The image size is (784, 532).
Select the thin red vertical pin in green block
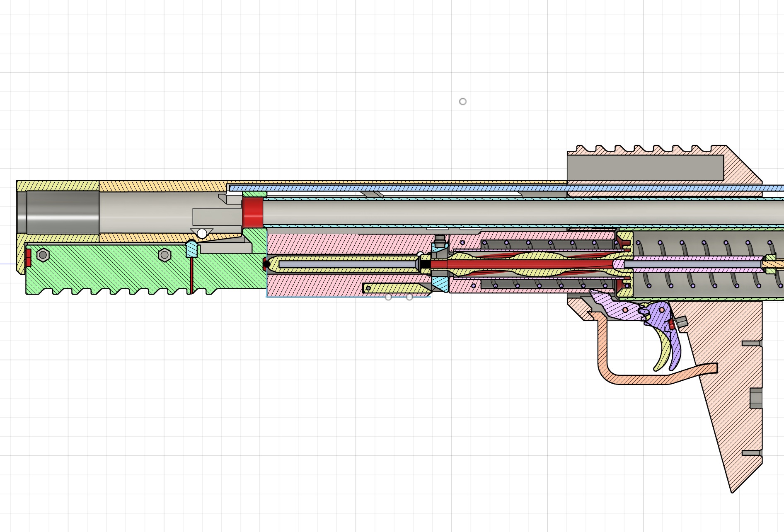click(192, 275)
